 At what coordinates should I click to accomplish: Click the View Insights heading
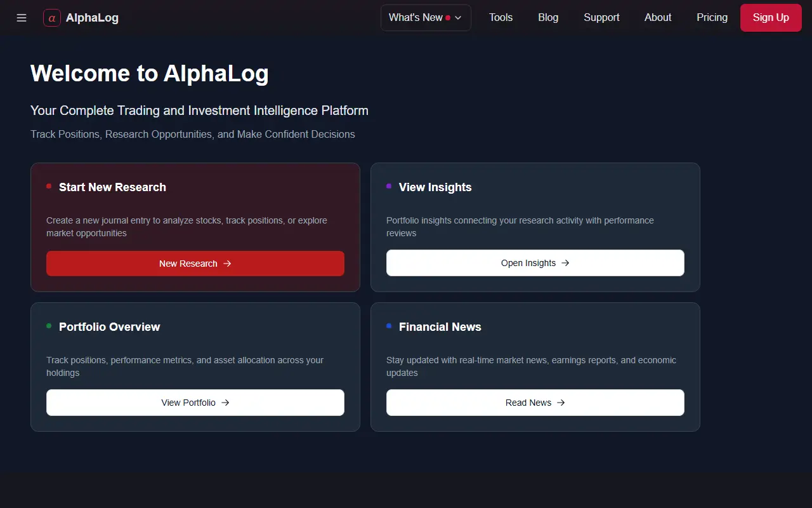point(435,187)
